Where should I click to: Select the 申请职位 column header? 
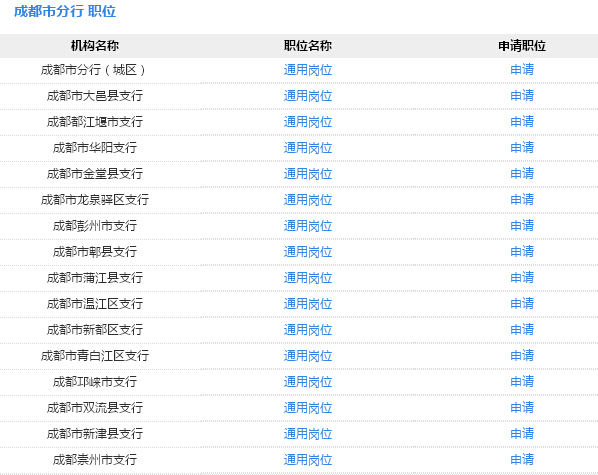(x=522, y=46)
